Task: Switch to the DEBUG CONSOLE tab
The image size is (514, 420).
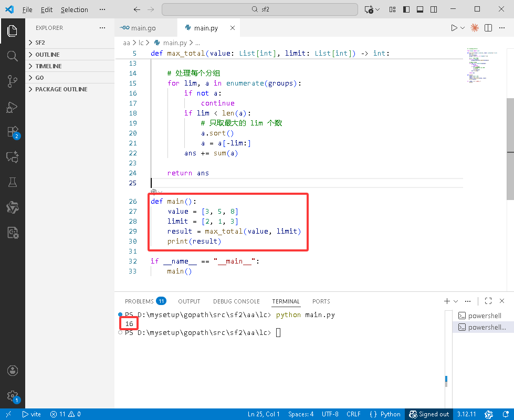Action: [x=236, y=301]
